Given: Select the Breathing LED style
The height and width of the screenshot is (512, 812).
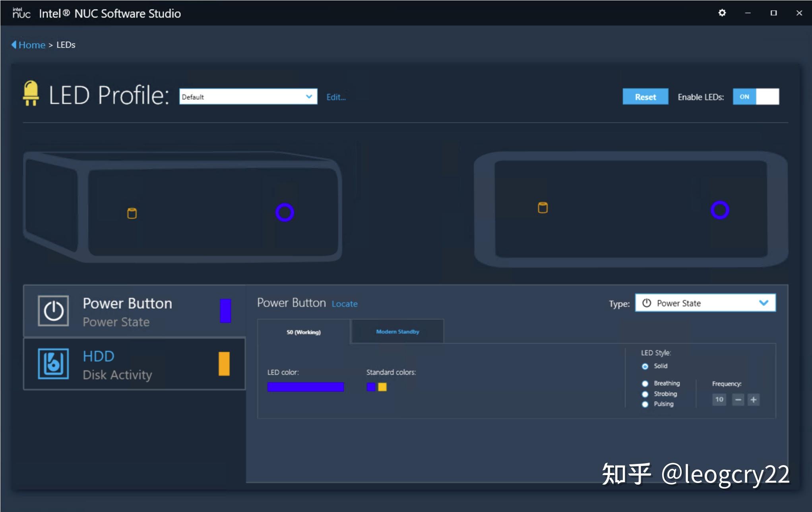Looking at the screenshot, I should point(645,384).
